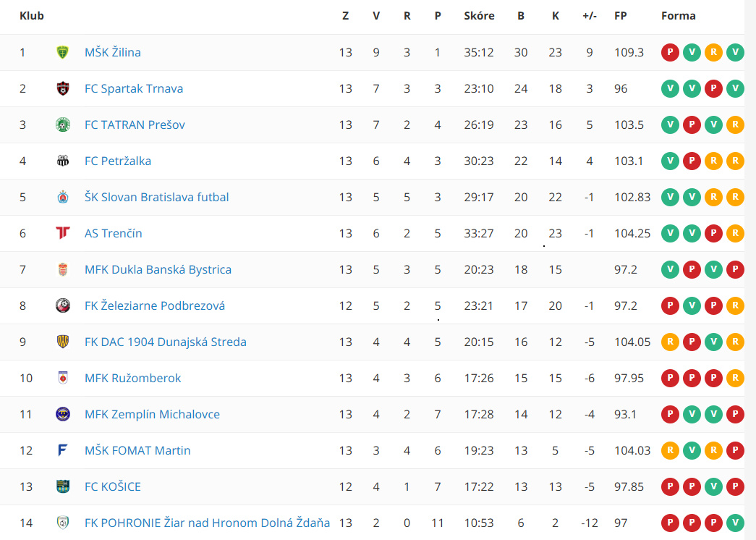Click the first form badge for MŠK Žilina
Viewport: 756px width, 540px height.
671,52
